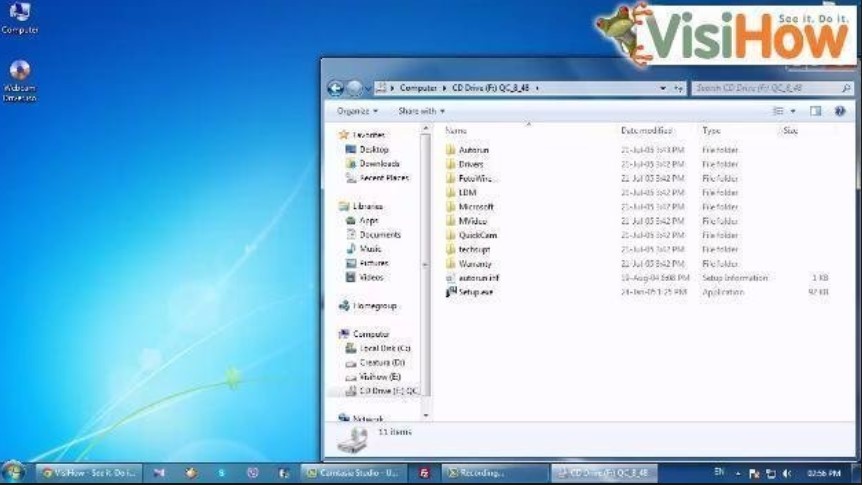Select the techsupt folder

pos(468,249)
